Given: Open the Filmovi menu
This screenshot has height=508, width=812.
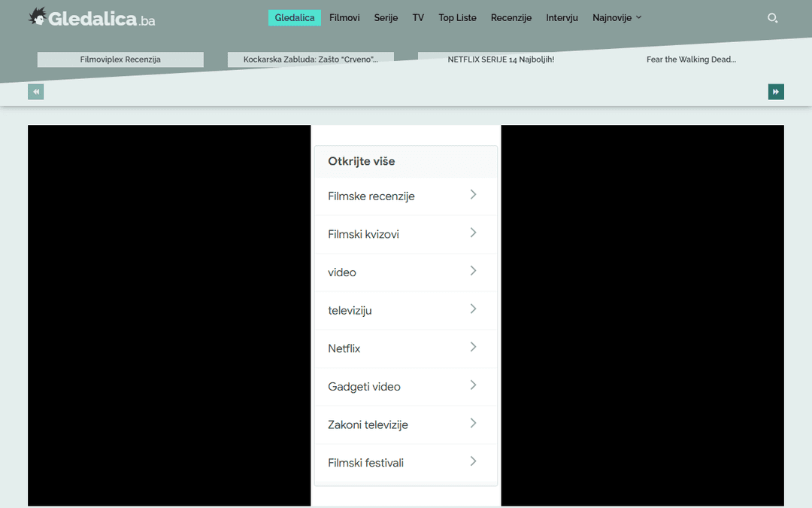Looking at the screenshot, I should 344,17.
